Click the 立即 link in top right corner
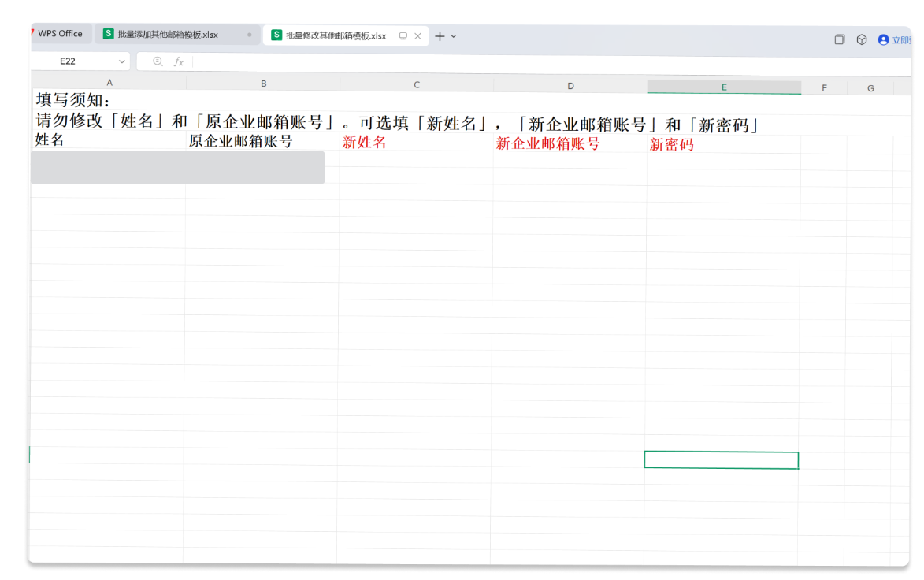 900,39
